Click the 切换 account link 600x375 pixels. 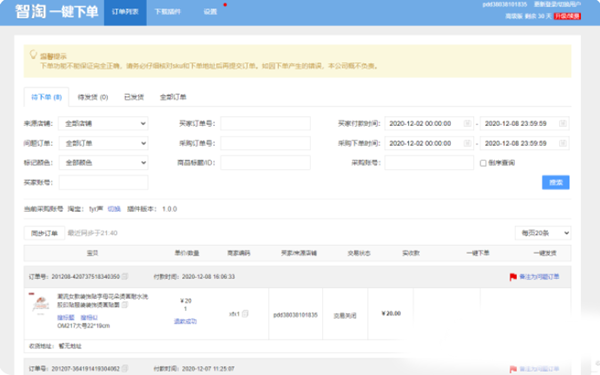click(114, 209)
